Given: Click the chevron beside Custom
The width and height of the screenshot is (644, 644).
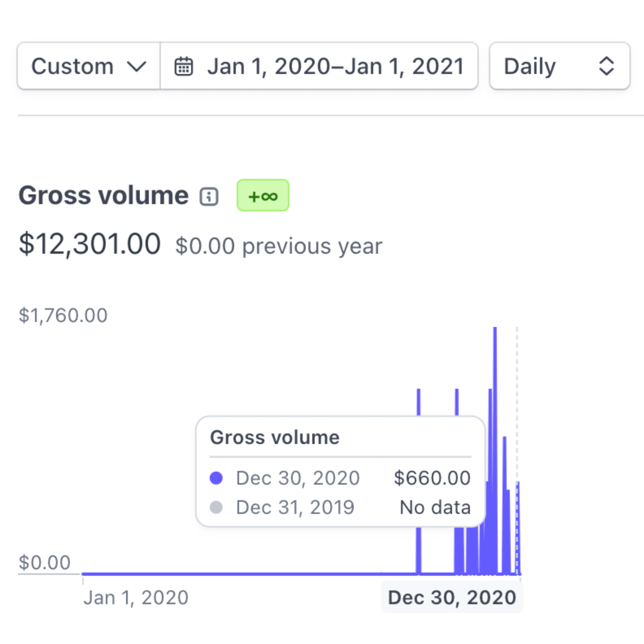Looking at the screenshot, I should 136,66.
